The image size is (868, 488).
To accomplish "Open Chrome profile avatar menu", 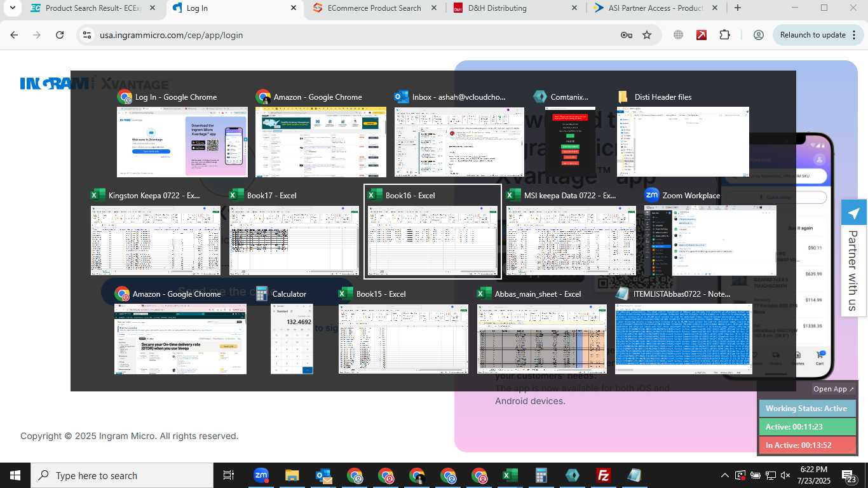I will point(758,35).
